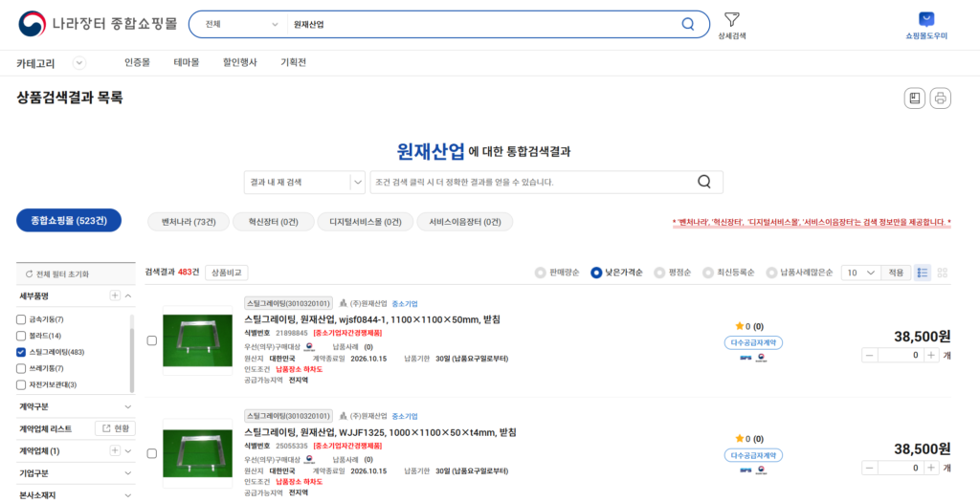Switch to list view layout icon

coord(923,273)
